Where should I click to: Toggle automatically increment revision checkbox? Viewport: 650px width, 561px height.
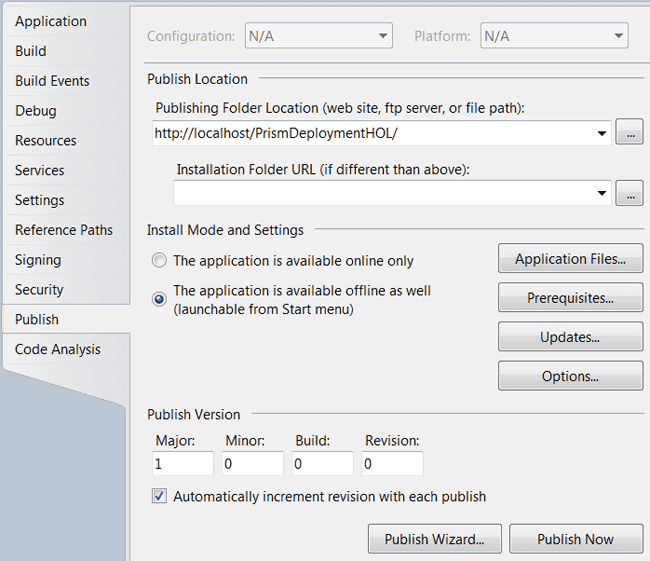pyautogui.click(x=159, y=496)
